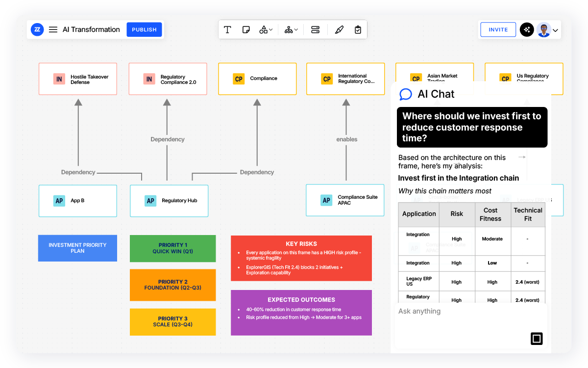Click IN badge on Hostile Takeover Defense

pos(59,79)
